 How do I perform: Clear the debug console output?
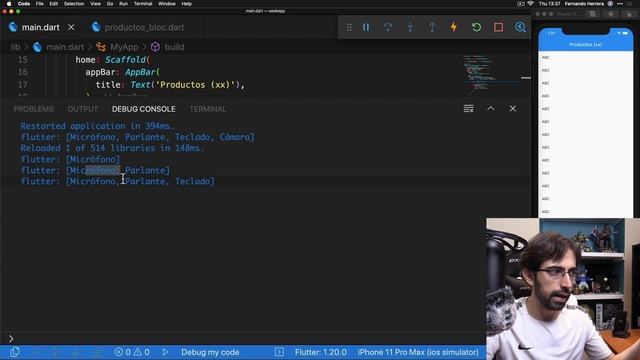tap(469, 109)
